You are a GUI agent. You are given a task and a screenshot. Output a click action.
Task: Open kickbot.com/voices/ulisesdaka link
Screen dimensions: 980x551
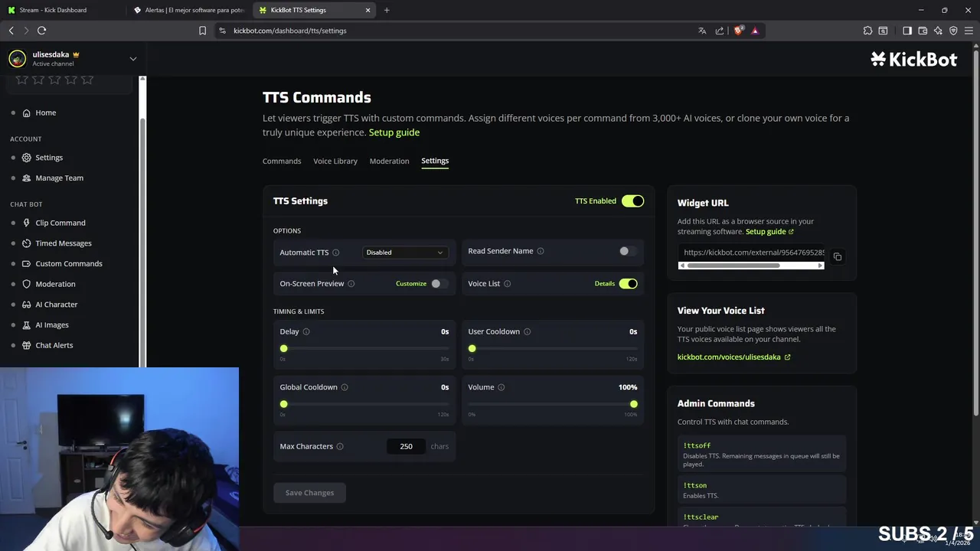point(733,357)
